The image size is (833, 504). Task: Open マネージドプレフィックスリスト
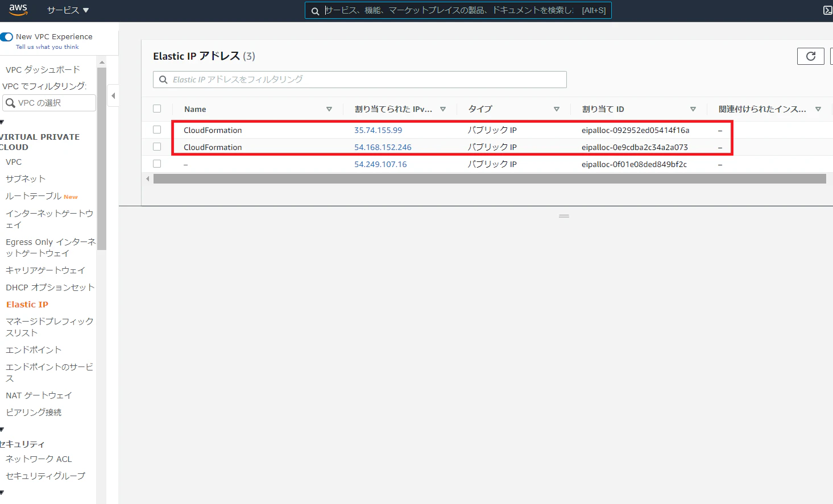(49, 327)
